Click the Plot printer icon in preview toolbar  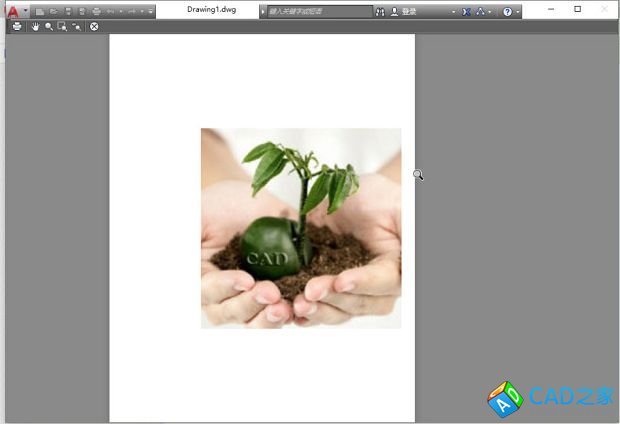pos(17,26)
